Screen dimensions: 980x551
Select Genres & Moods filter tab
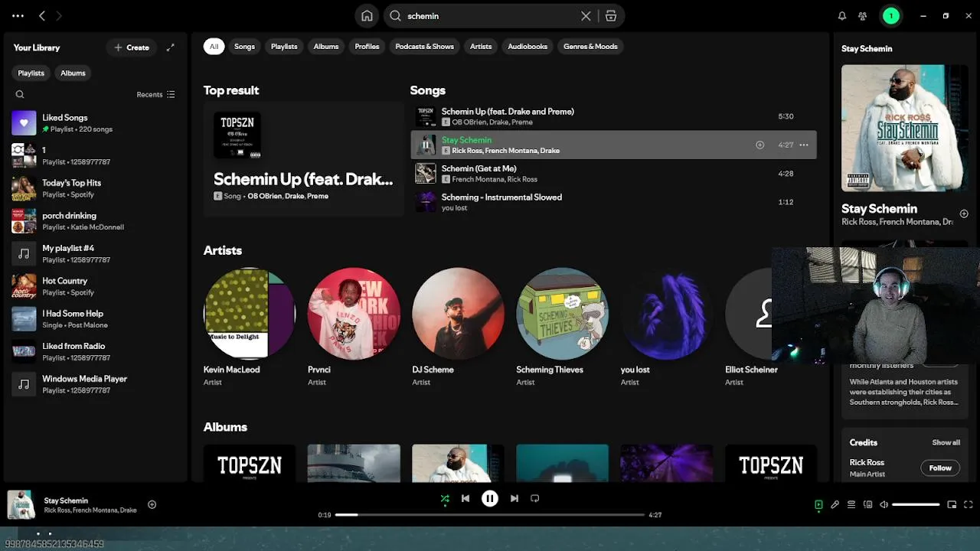(590, 47)
